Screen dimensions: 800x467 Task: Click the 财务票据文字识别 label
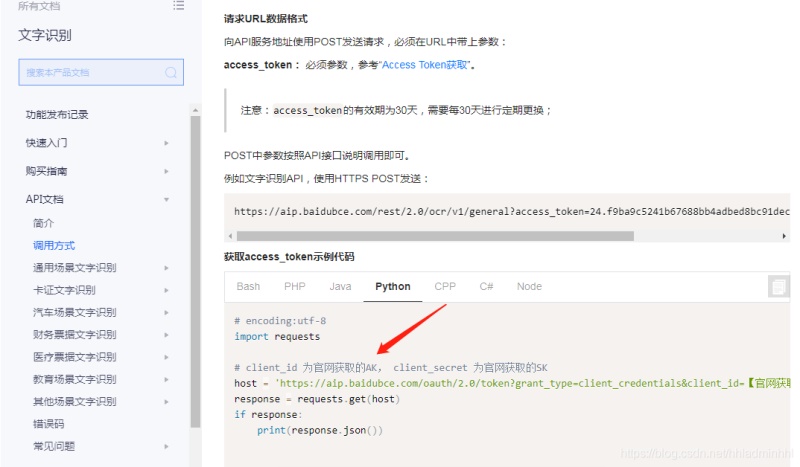[x=75, y=335]
